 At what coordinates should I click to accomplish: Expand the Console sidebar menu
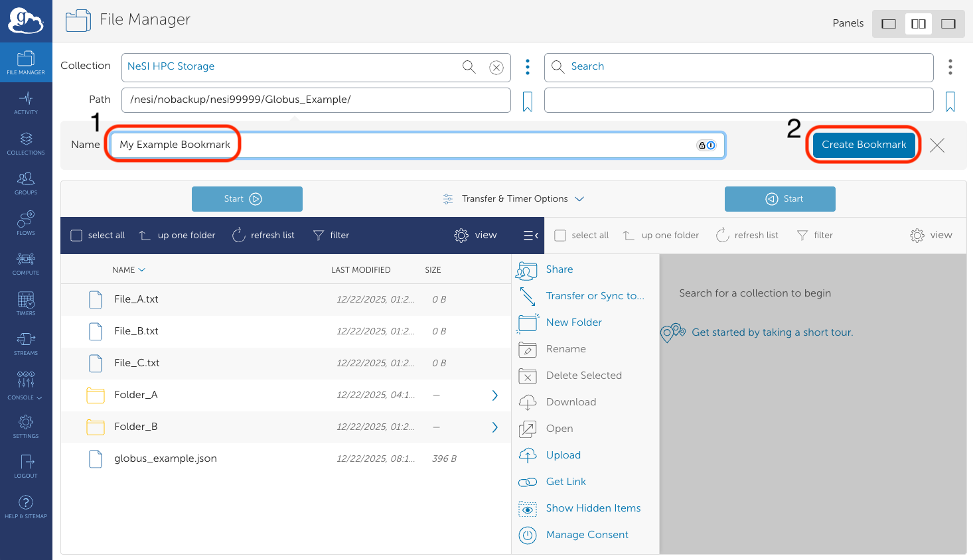[26, 385]
